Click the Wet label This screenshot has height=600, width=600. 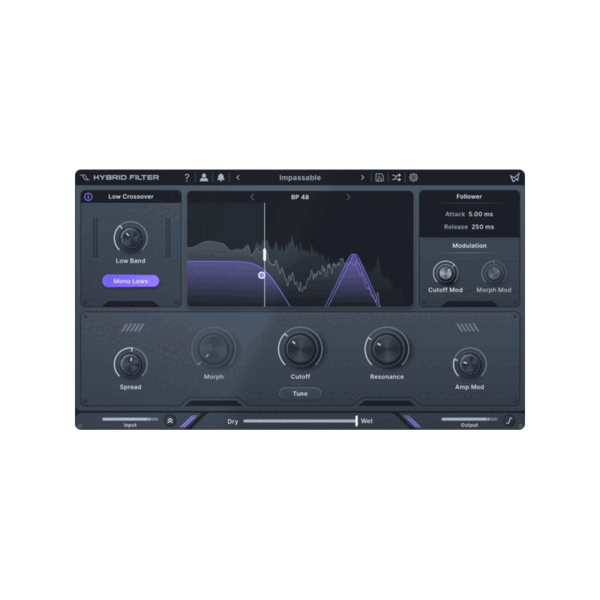(x=367, y=421)
